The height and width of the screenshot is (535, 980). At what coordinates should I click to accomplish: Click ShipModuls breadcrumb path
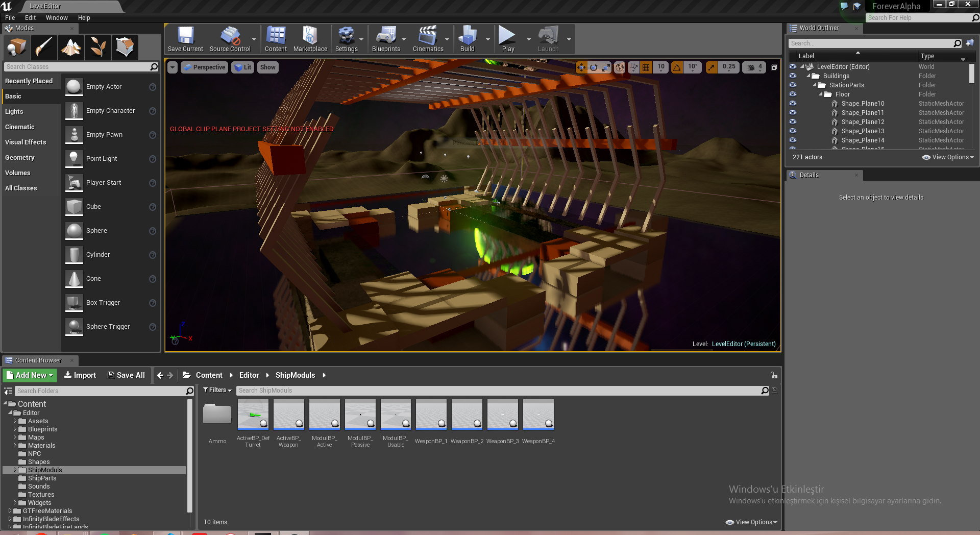295,375
